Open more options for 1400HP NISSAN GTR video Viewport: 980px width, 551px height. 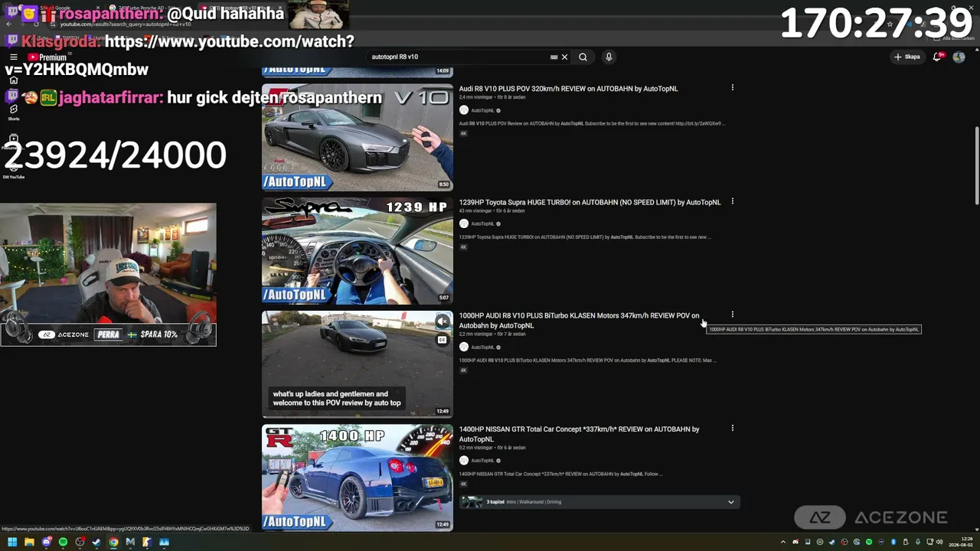tap(733, 429)
